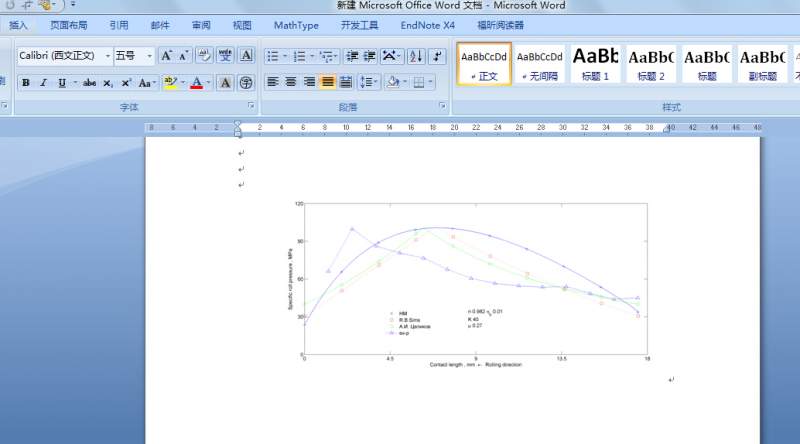The height and width of the screenshot is (444, 800).
Task: Switch to the 引用 tab
Action: 119,26
